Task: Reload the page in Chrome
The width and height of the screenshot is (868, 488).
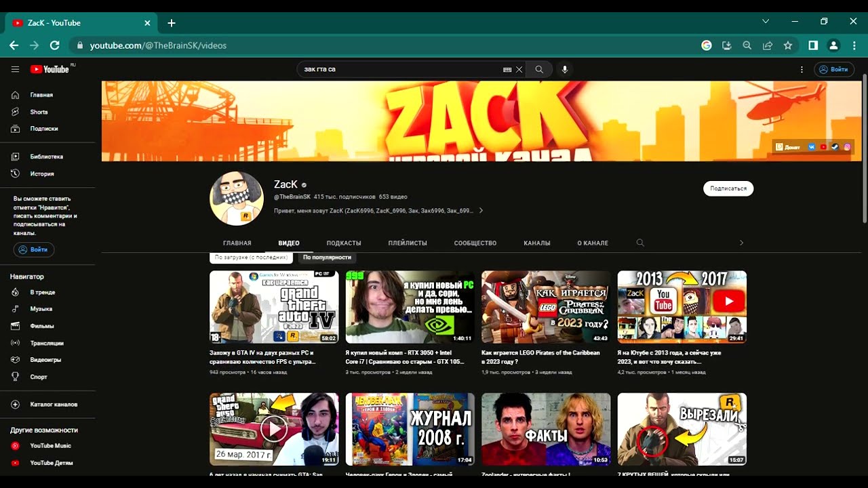Action: (55, 45)
